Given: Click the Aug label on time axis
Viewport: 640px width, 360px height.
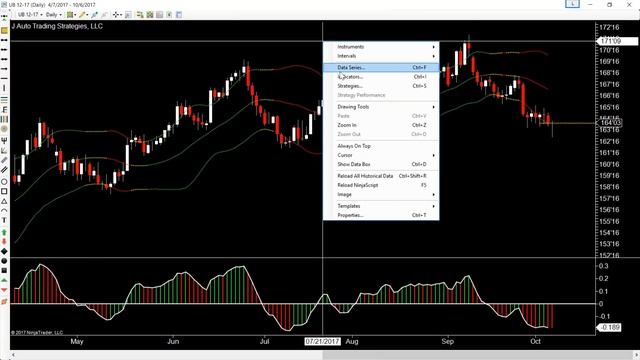Looking at the screenshot, I should coord(352,341).
